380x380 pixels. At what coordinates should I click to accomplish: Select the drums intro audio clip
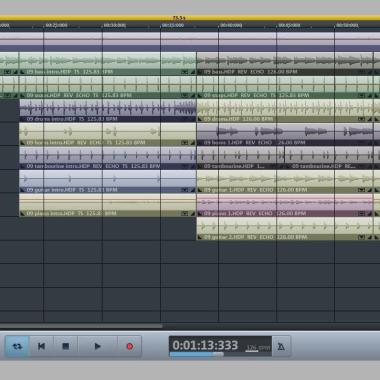pos(108,111)
